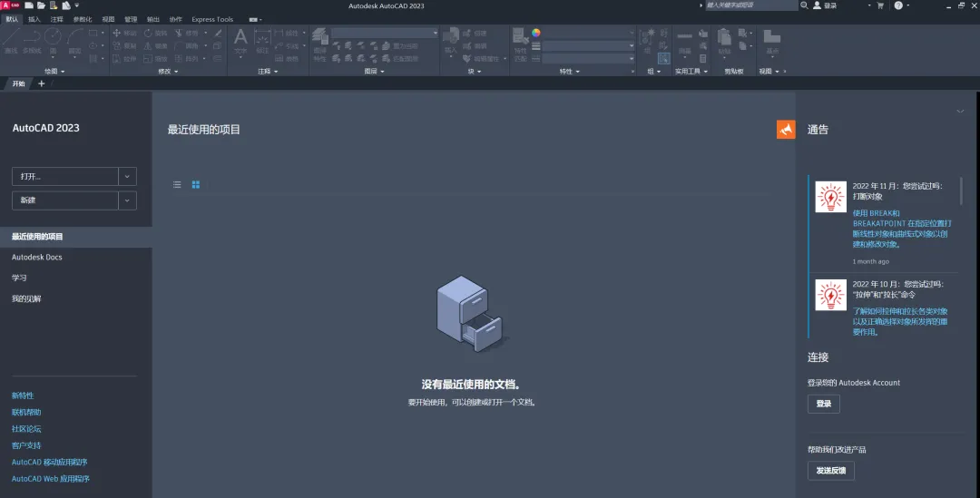Choose the Rotate (旋转) command
980x498 pixels.
tap(156, 34)
